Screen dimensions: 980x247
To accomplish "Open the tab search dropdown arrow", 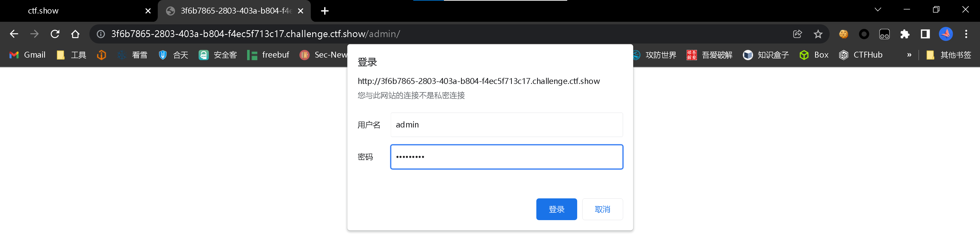I will click(878, 10).
